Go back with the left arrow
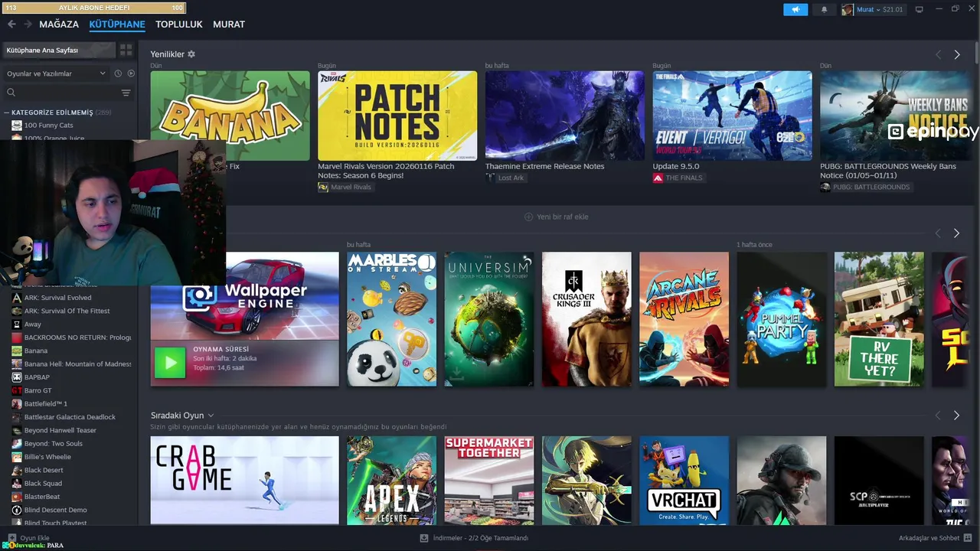This screenshot has width=980, height=551. coord(11,24)
